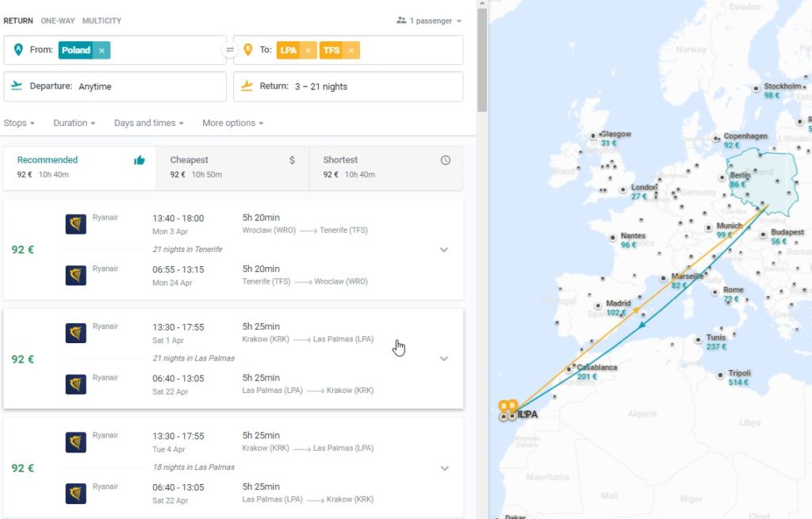Screen dimensions: 812x519
Task: Expand the Wroclaw to Tenerife flight details
Action: pos(444,250)
